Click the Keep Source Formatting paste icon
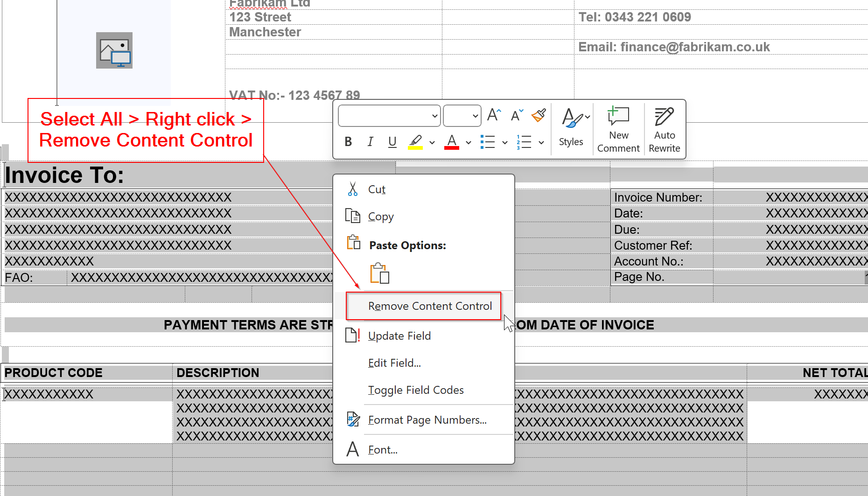Image resolution: width=868 pixels, height=496 pixels. click(379, 273)
